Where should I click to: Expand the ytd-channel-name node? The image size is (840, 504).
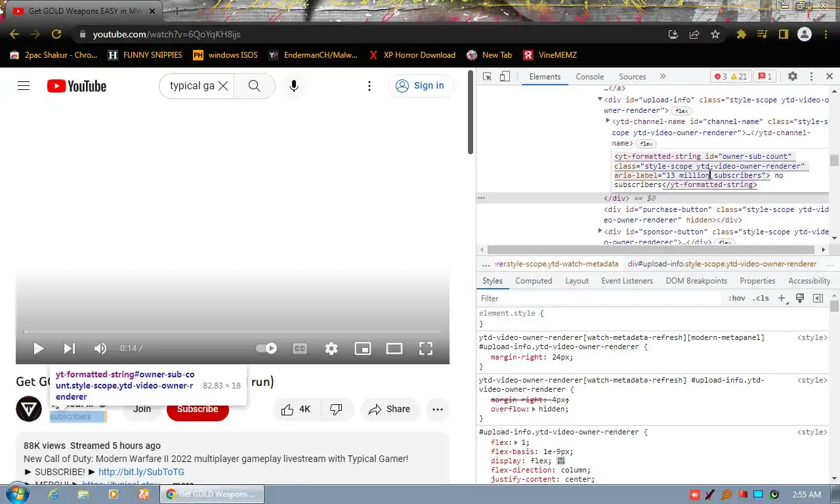pos(608,121)
